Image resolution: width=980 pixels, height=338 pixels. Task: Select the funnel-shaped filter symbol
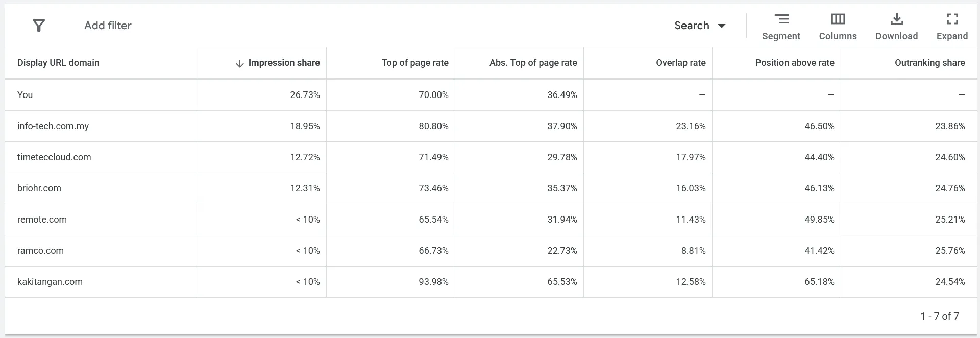click(x=39, y=25)
